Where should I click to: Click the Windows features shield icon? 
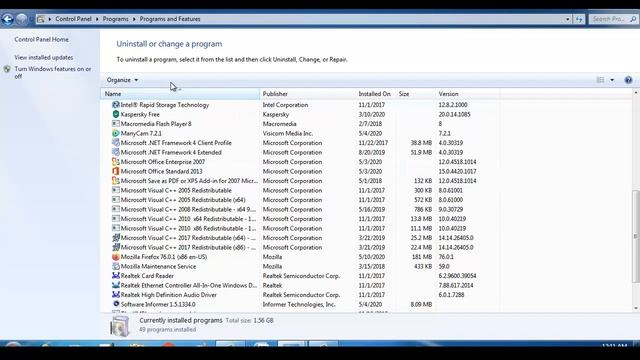pos(7,69)
